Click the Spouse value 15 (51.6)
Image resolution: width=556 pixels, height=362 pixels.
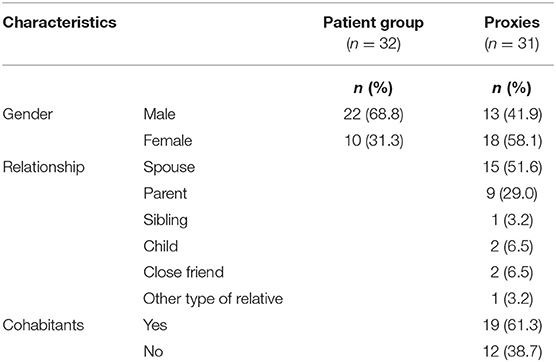click(513, 167)
